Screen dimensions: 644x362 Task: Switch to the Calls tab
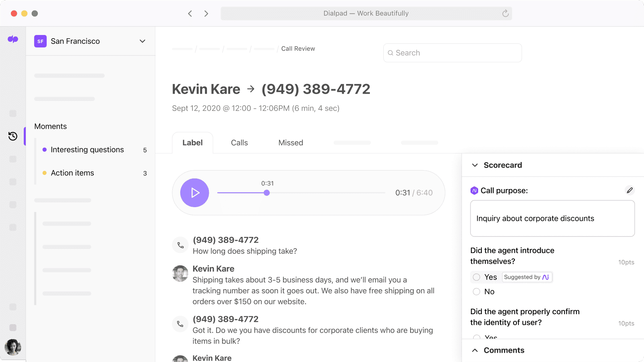[239, 142]
